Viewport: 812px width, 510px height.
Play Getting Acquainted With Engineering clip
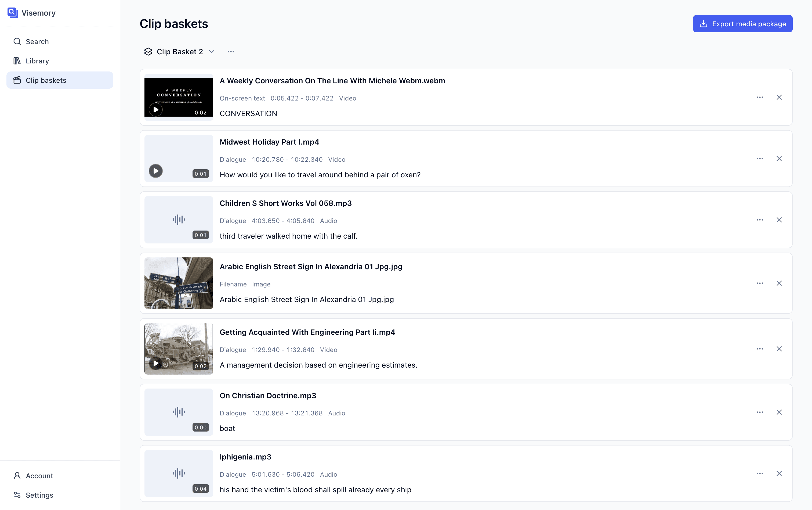[156, 363]
